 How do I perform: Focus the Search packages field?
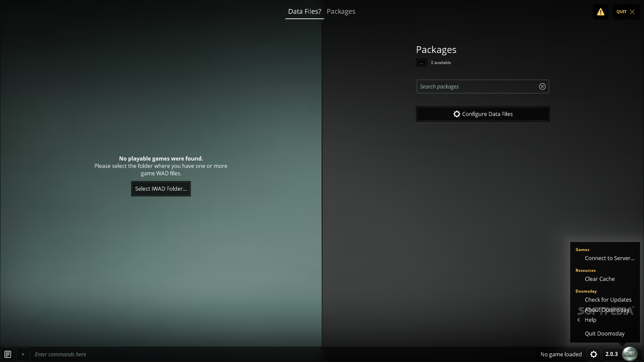(482, 86)
